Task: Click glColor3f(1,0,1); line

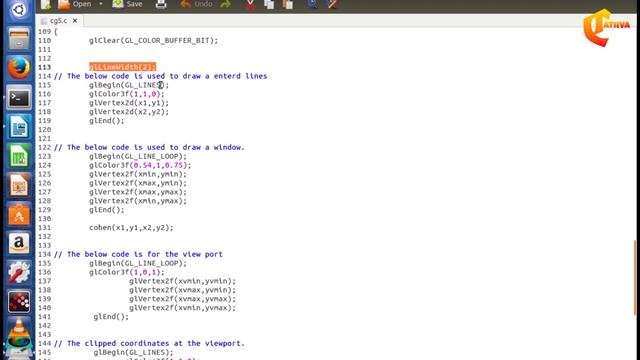Action: click(127, 272)
